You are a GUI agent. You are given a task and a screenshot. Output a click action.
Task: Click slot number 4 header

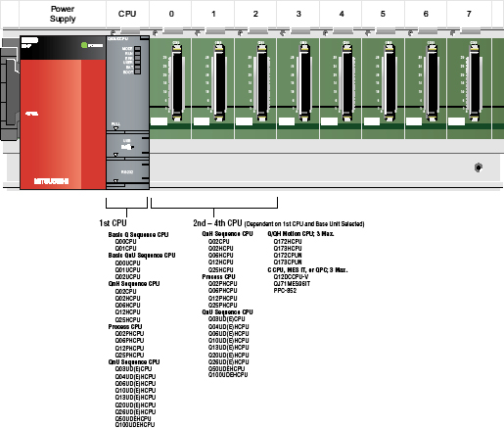[x=342, y=14]
